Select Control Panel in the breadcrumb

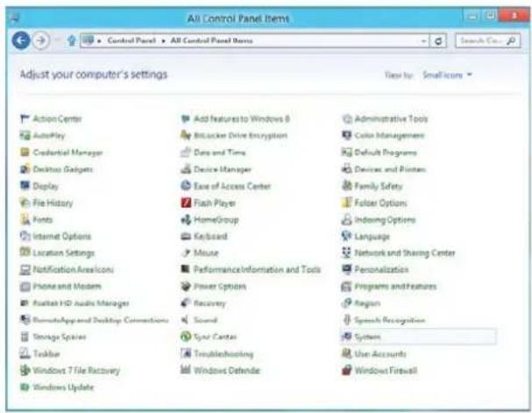tap(131, 40)
